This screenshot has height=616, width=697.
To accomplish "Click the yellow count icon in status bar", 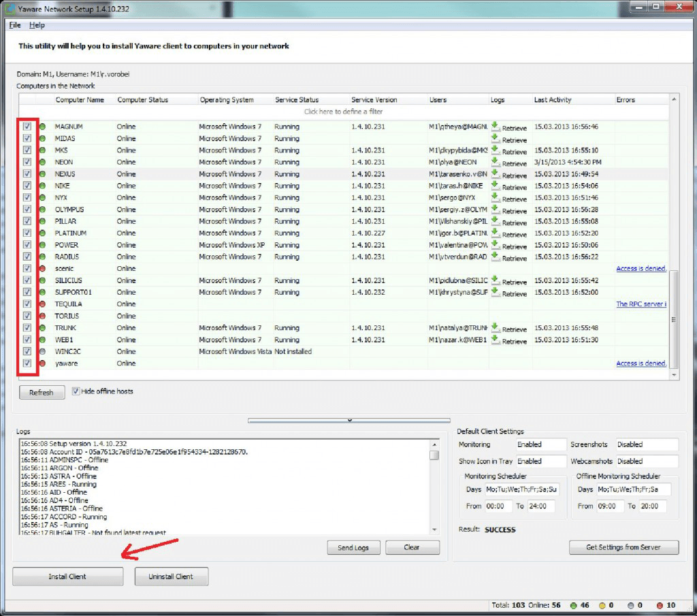I will (602, 605).
